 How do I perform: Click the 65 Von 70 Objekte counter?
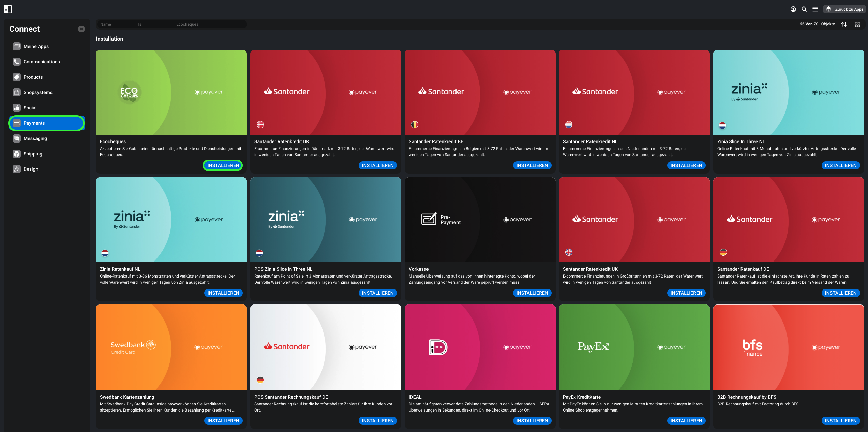[x=817, y=24]
